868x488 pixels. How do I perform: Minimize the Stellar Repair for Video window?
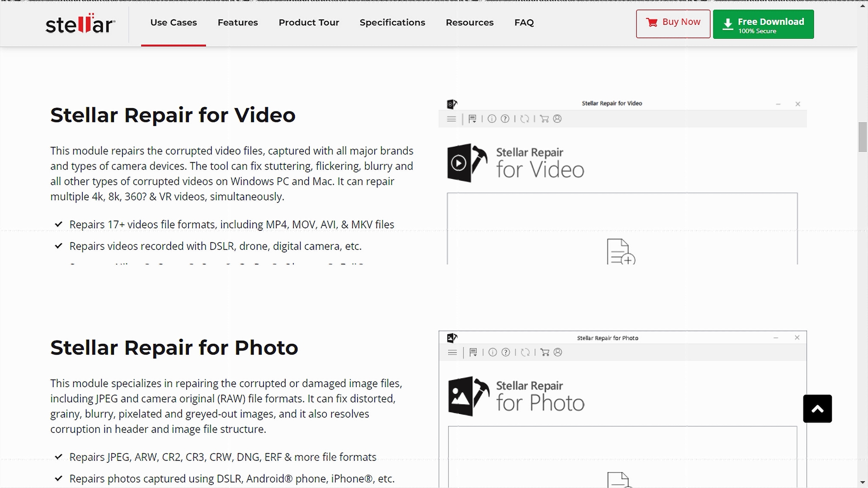(x=778, y=104)
